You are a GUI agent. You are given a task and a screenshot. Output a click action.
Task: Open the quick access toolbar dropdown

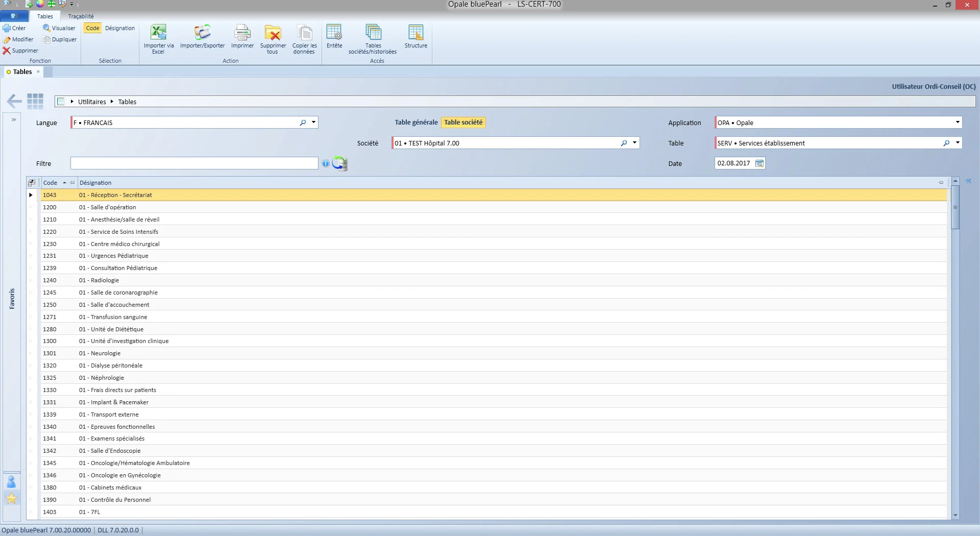pyautogui.click(x=71, y=4)
